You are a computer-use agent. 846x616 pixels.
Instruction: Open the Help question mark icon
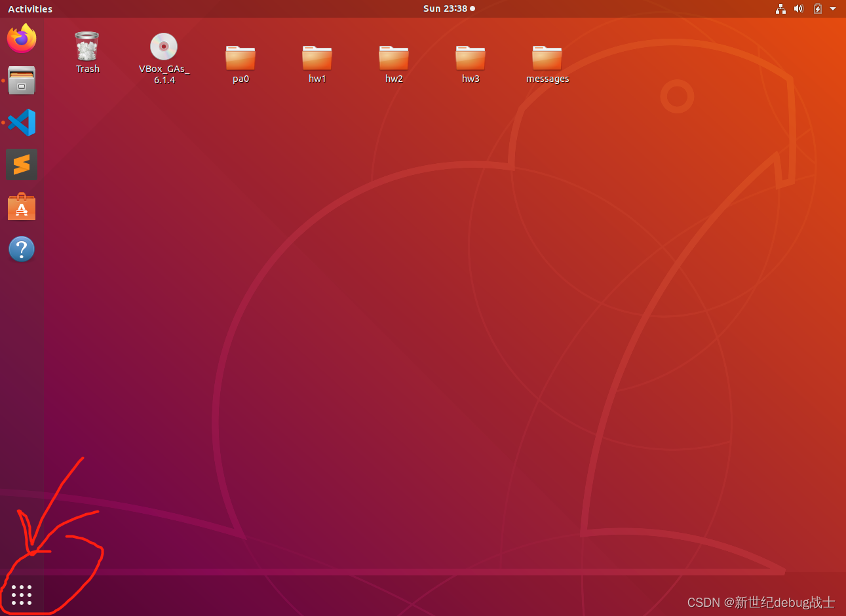[22, 249]
